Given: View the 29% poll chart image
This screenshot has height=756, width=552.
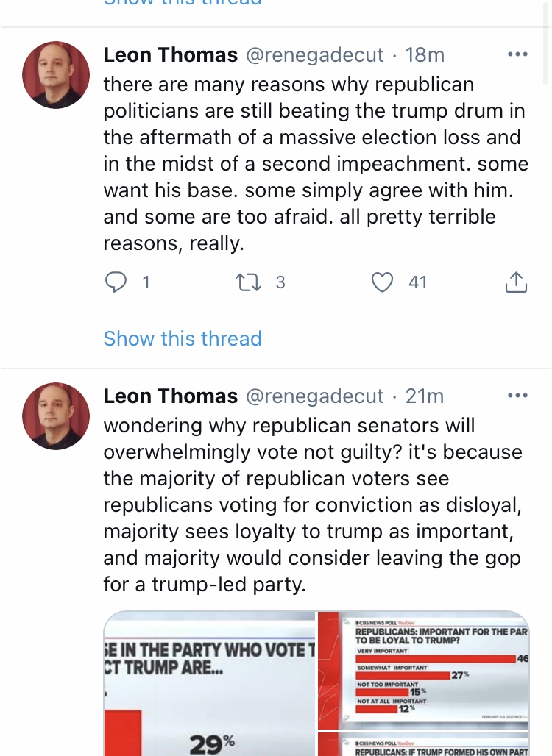Looking at the screenshot, I should click(x=210, y=684).
